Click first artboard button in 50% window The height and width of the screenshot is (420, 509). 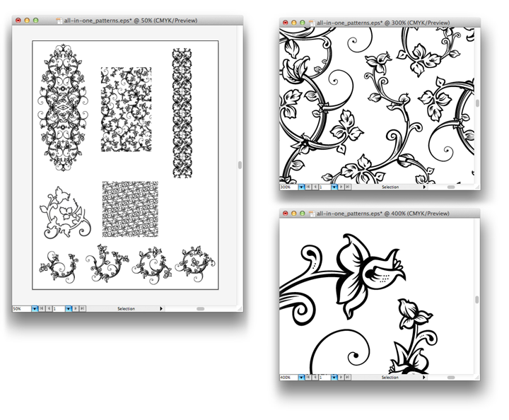click(42, 309)
